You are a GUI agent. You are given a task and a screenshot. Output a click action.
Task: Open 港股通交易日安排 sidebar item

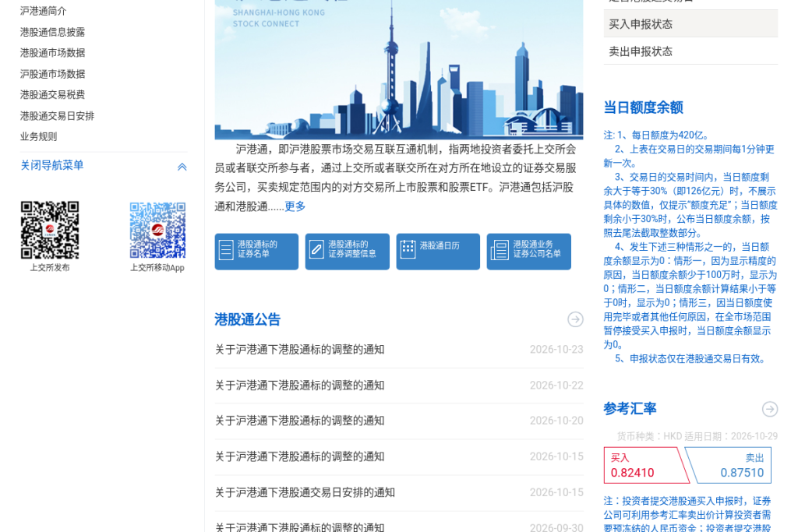click(57, 116)
